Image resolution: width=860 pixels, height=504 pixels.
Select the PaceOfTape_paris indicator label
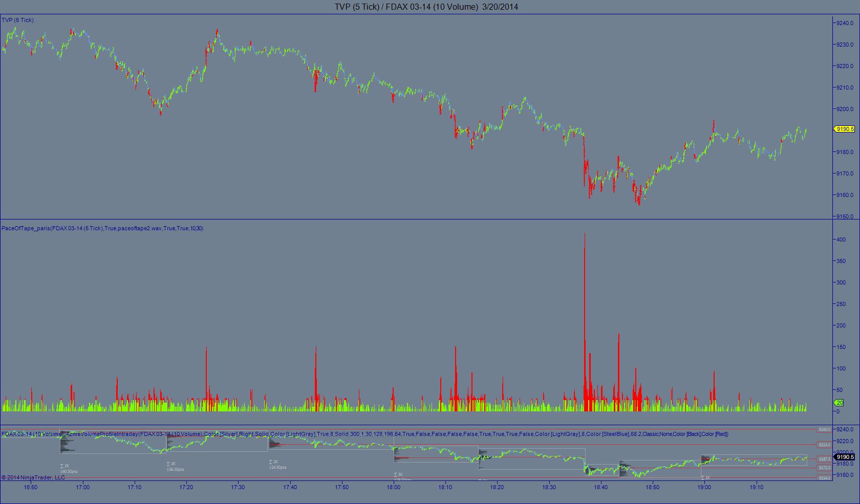click(102, 228)
